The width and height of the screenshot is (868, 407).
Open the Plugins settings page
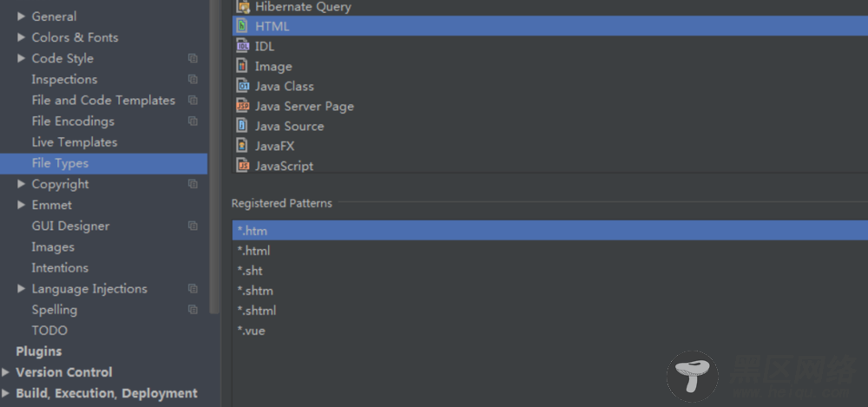pos(39,351)
